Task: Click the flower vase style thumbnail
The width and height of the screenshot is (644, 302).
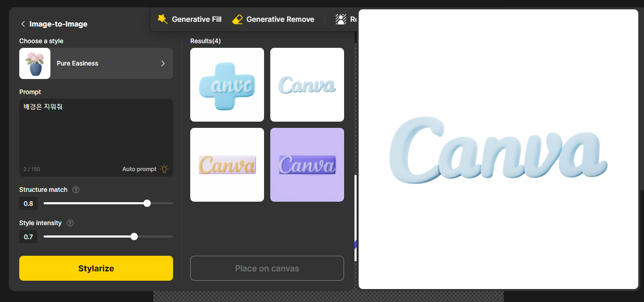Action: (35, 63)
